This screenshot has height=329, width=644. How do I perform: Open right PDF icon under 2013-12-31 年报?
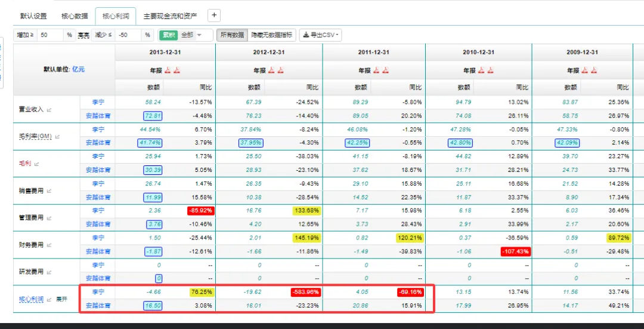(176, 70)
